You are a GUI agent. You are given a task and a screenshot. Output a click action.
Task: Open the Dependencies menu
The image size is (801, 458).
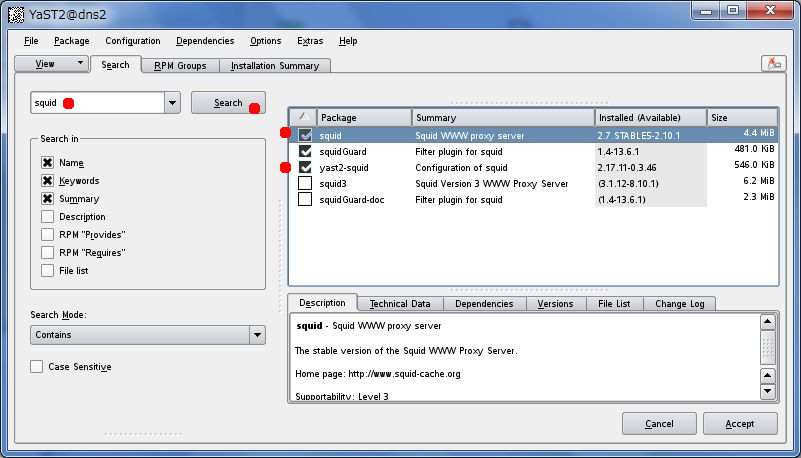click(205, 41)
